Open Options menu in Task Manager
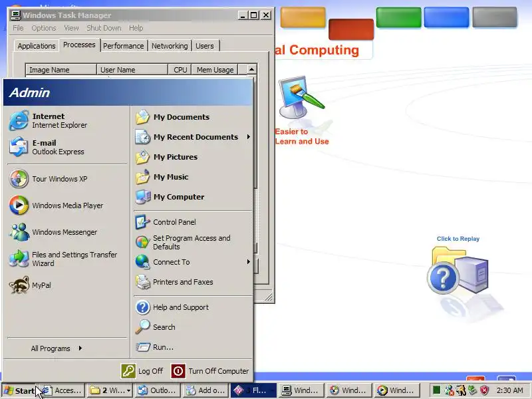 44,28
